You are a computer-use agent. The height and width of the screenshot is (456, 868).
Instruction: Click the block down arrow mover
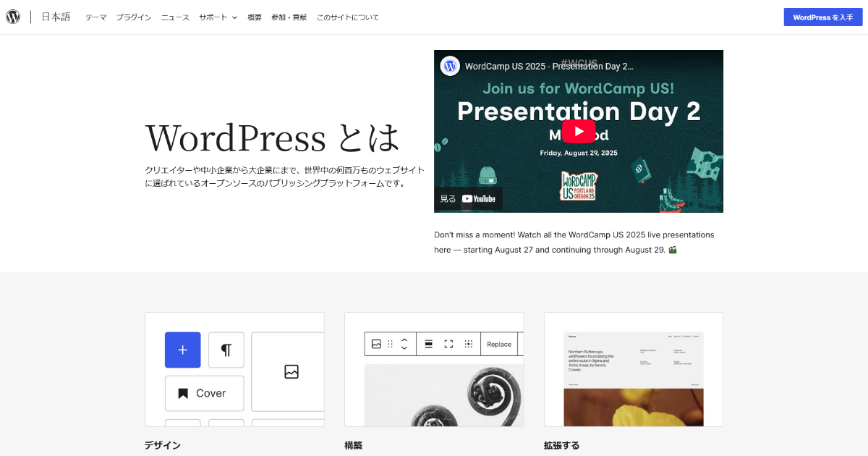click(404, 348)
